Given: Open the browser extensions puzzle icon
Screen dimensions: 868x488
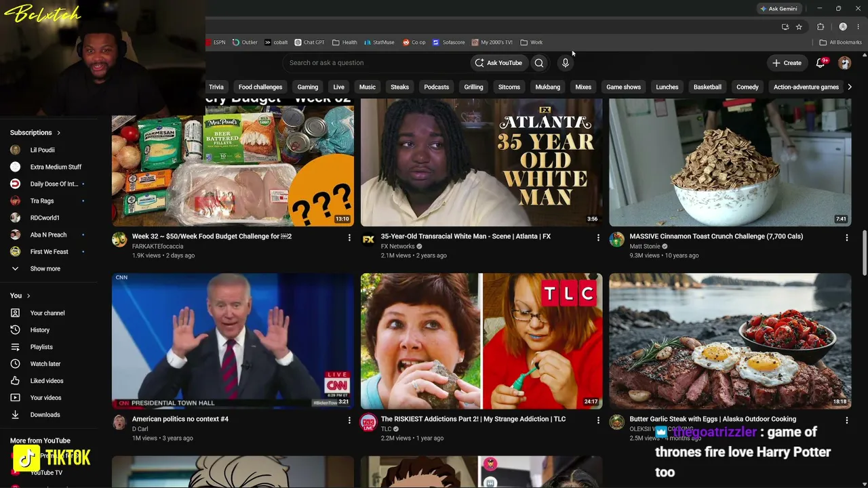Looking at the screenshot, I should click(821, 27).
